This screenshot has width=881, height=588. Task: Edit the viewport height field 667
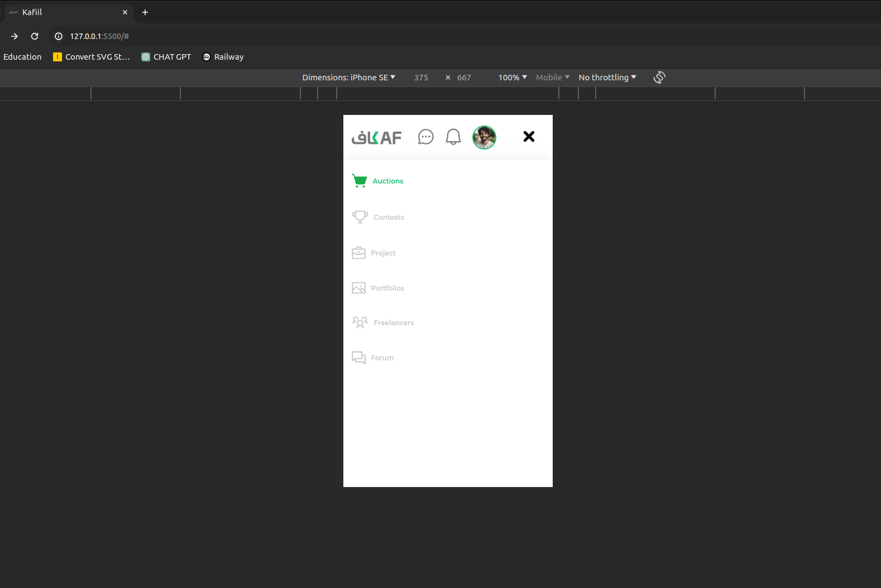point(464,78)
